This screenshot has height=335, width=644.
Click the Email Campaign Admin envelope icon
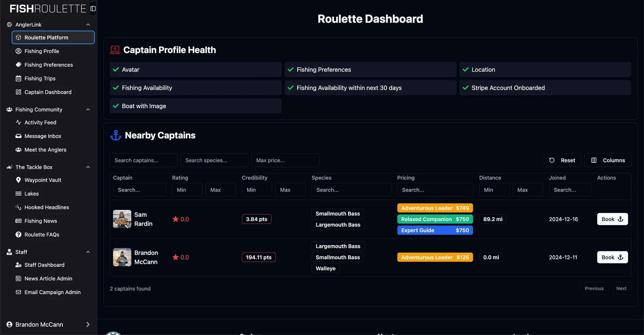pyautogui.click(x=18, y=292)
